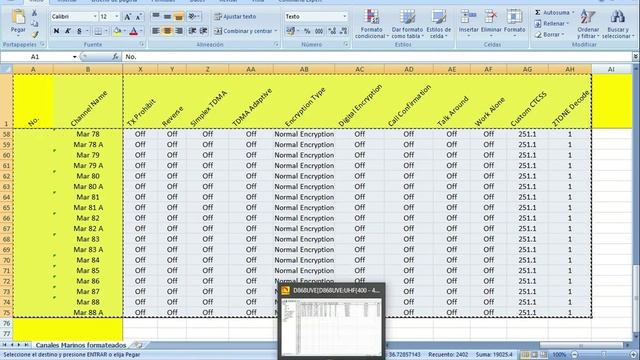Toggle bottom vertical alignment
640x360 pixels.
pyautogui.click(x=178, y=16)
